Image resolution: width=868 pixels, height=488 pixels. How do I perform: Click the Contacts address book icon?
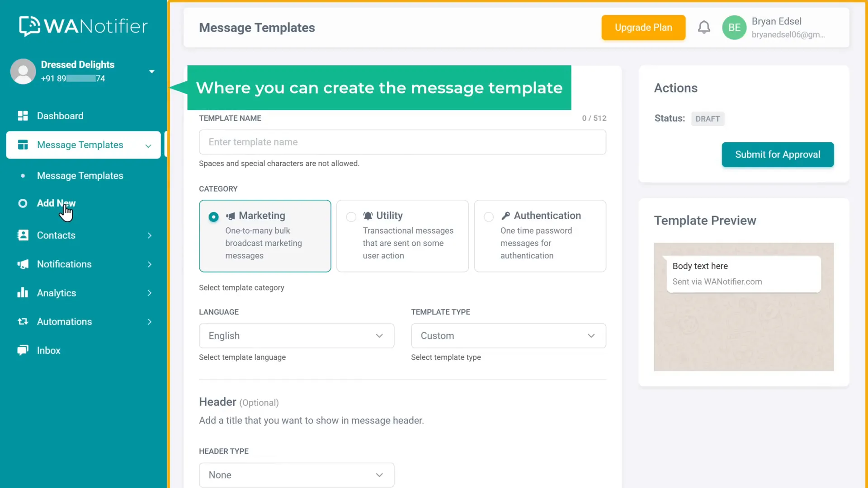tap(23, 235)
